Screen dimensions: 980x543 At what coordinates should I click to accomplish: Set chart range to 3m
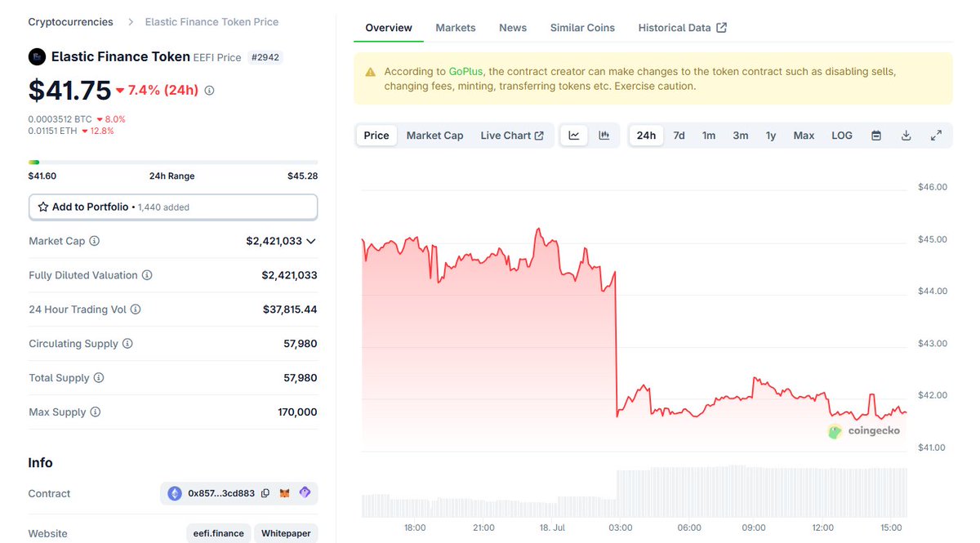[741, 136]
